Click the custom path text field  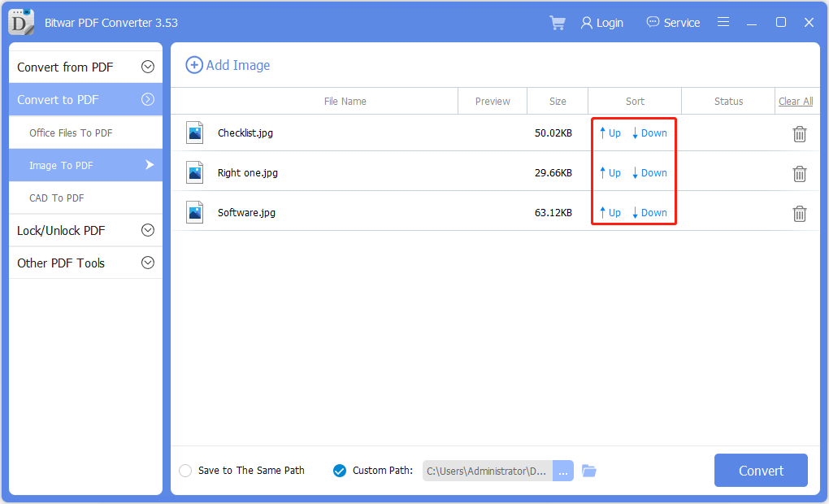(488, 471)
